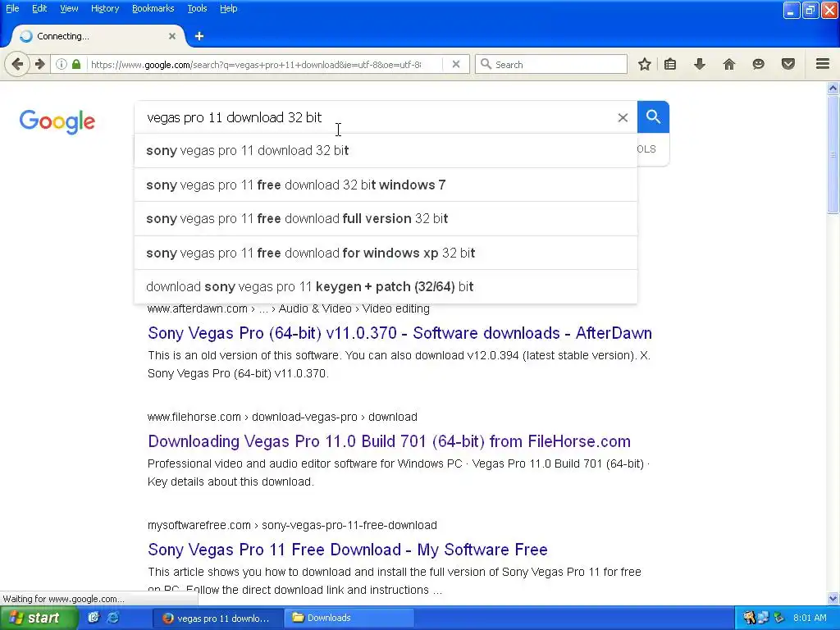This screenshot has height=630, width=840.
Task: Open the Bookmarks menu
Action: 153,8
